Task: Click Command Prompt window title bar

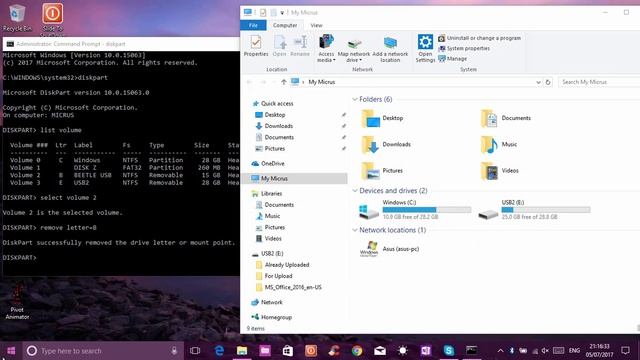Action: (x=121, y=44)
